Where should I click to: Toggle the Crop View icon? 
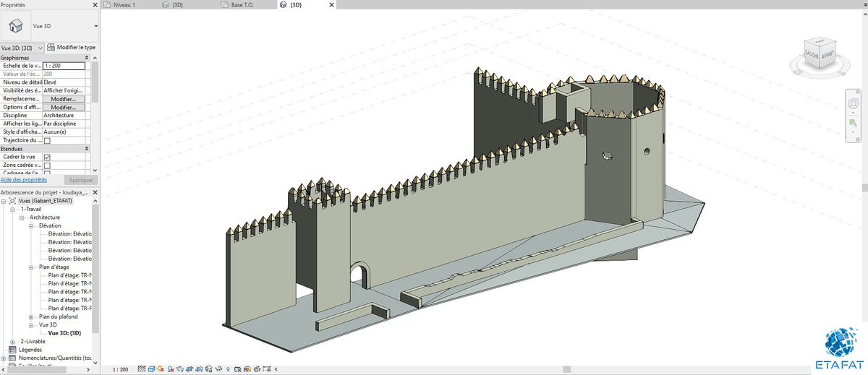(x=190, y=369)
